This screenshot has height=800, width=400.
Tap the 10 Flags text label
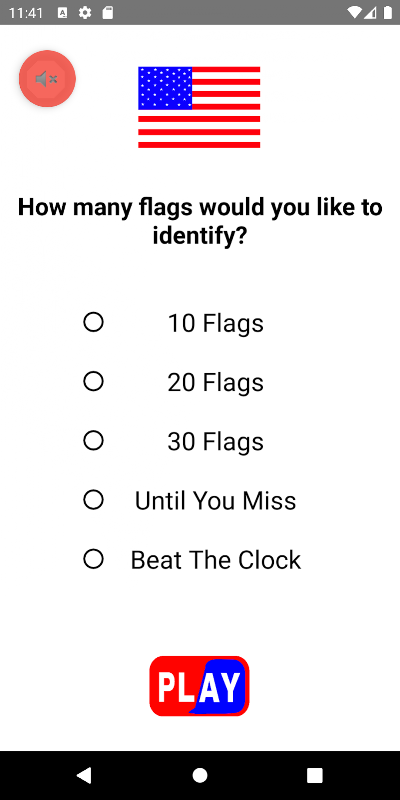(x=215, y=323)
